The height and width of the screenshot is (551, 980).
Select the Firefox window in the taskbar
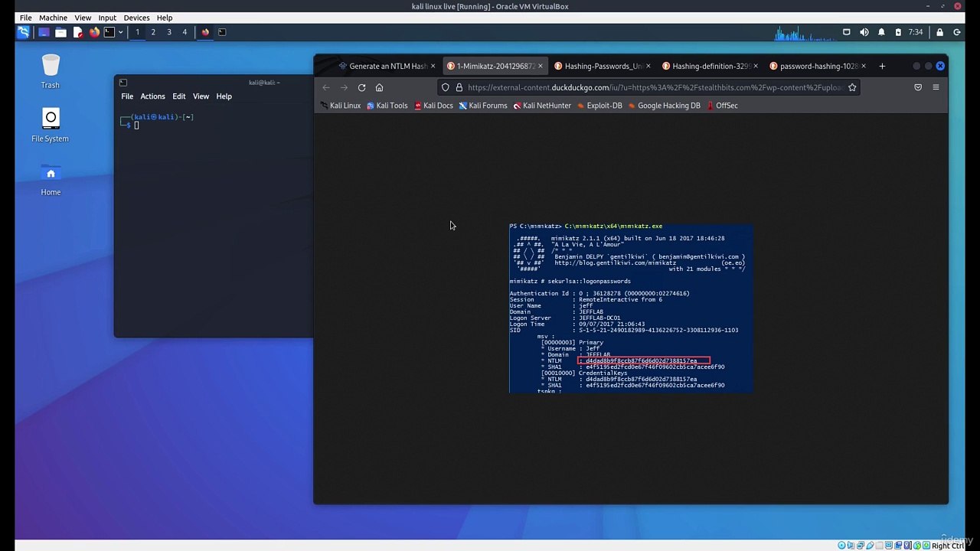click(205, 32)
